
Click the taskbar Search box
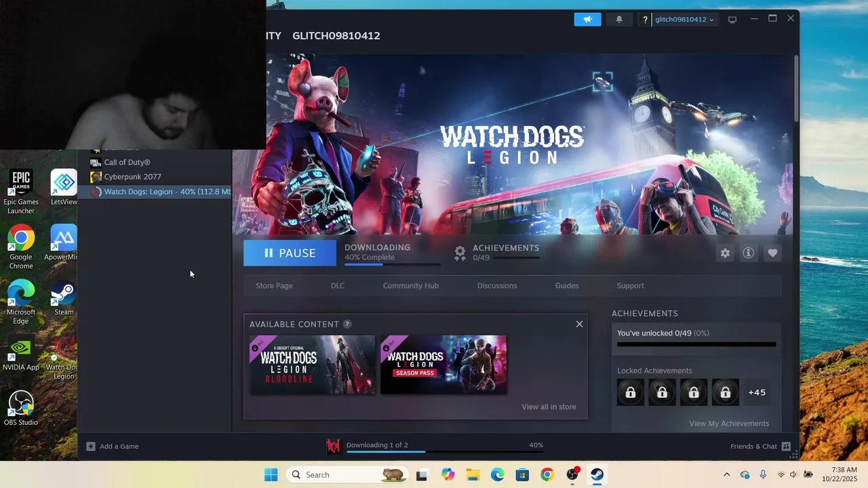pyautogui.click(x=348, y=474)
